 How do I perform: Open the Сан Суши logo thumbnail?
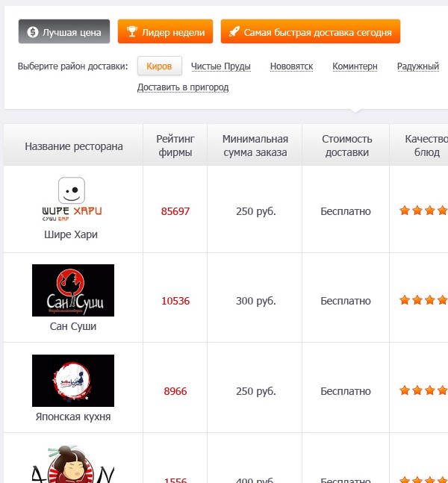pos(73,290)
